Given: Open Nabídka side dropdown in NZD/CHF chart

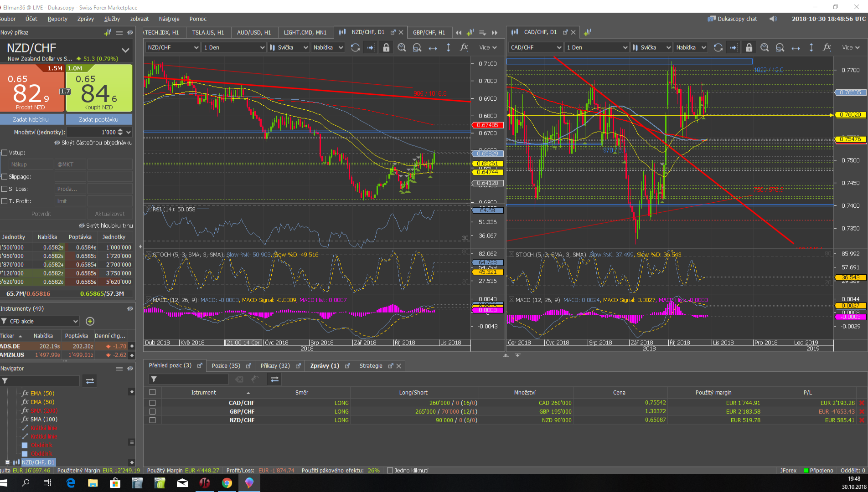Looking at the screenshot, I should pos(328,47).
